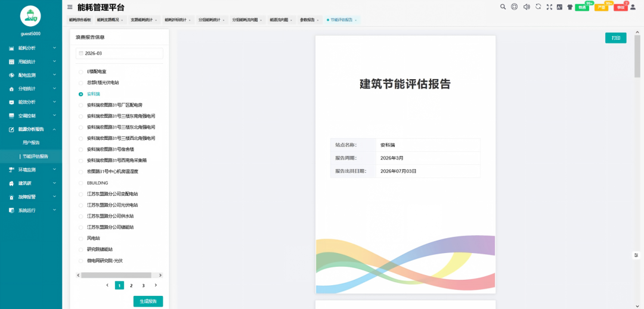Click the lifebuoy help icon
Image resolution: width=644 pixels, height=309 pixels.
pyautogui.click(x=514, y=7)
